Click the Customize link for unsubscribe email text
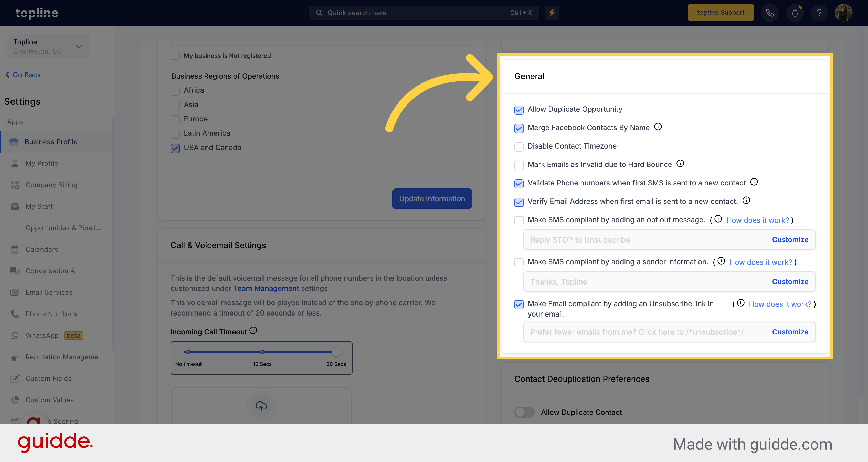The height and width of the screenshot is (462, 868). [789, 331]
